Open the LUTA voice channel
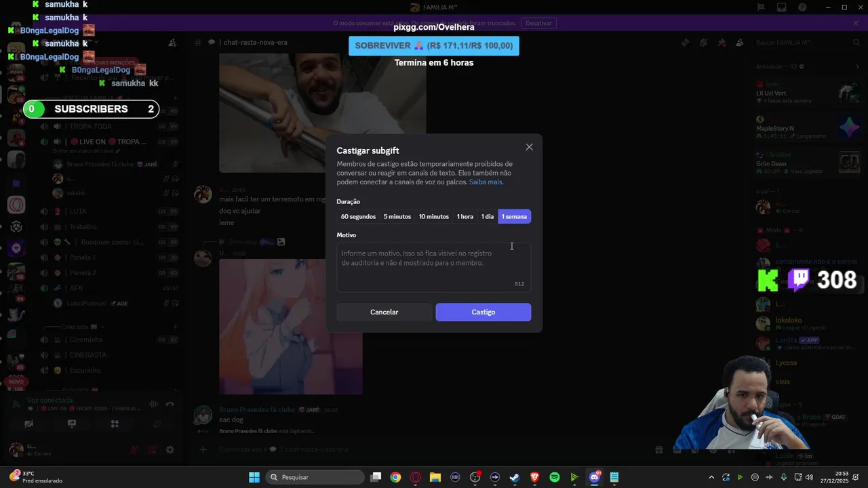Image resolution: width=868 pixels, height=488 pixels. 110,211
